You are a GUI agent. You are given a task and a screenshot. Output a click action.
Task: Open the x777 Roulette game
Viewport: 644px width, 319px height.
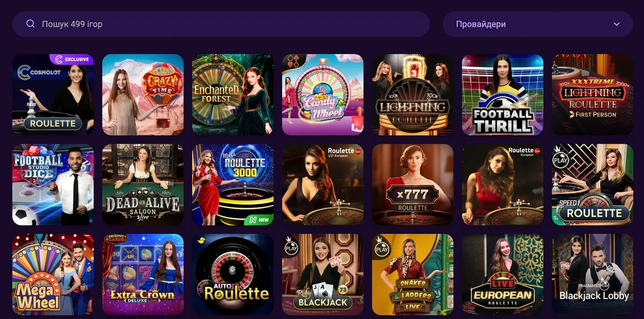(x=413, y=184)
